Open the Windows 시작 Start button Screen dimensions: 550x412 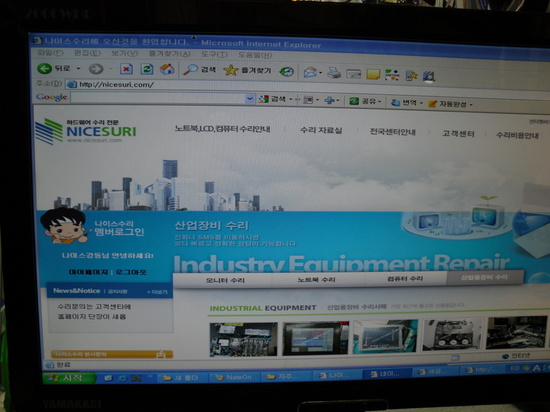[x=69, y=378]
